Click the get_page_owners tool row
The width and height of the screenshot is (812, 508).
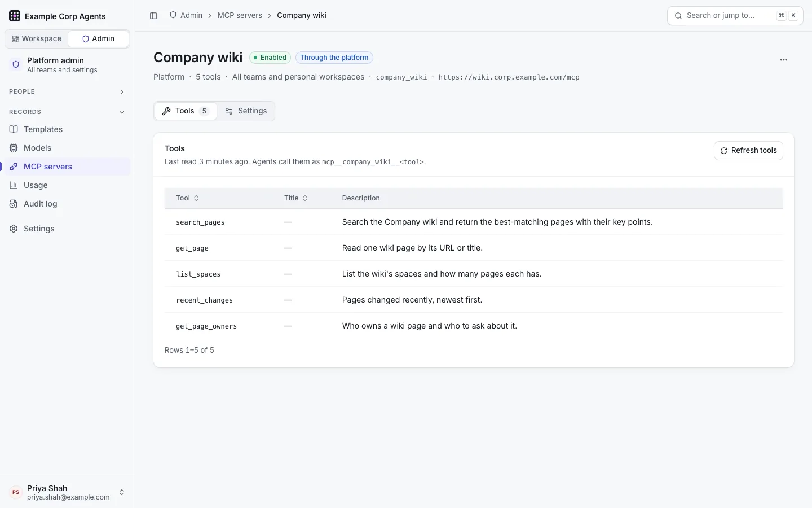pos(474,326)
